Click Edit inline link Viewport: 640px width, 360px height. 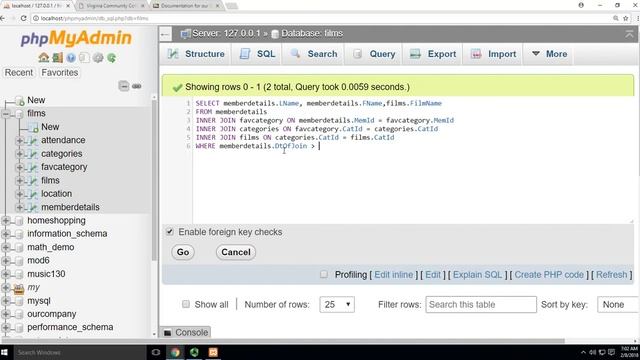coord(393,275)
